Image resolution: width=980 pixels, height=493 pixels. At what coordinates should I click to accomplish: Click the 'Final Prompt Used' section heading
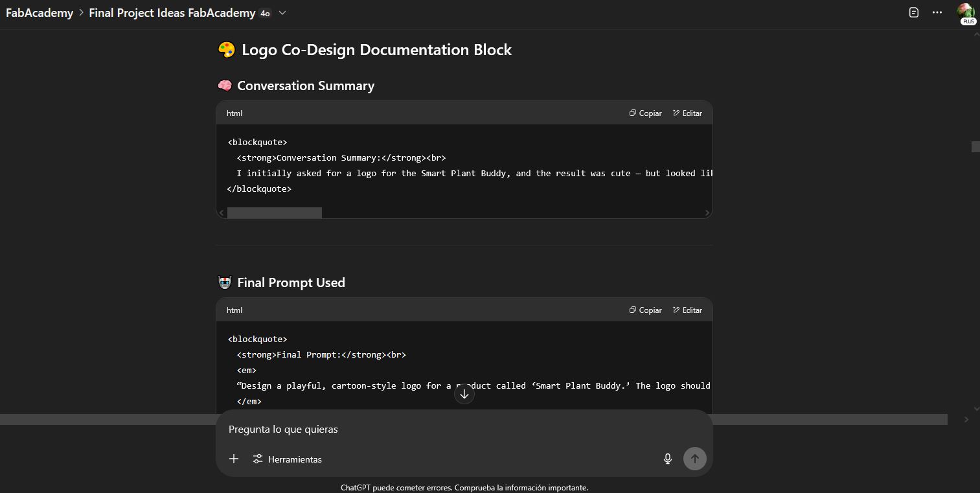pyautogui.click(x=291, y=282)
